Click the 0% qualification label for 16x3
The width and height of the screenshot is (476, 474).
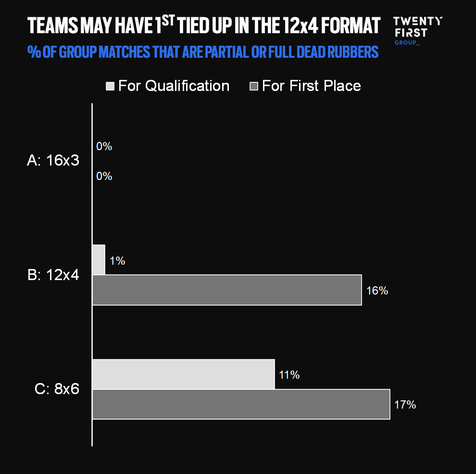(x=104, y=146)
